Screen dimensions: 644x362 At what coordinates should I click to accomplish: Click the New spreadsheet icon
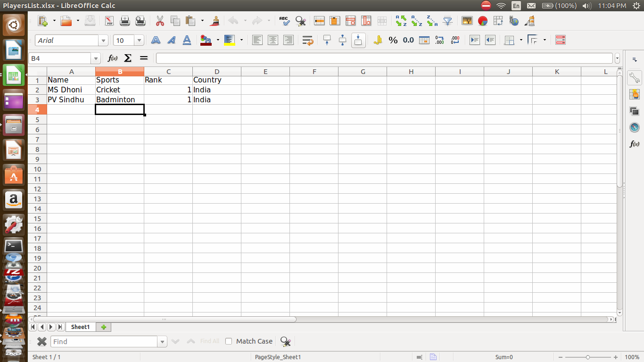43,21
